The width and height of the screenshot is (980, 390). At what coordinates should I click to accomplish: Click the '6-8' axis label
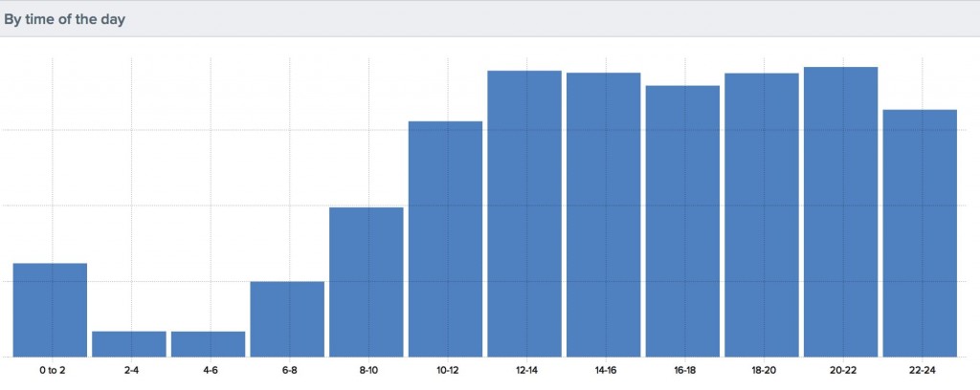point(289,371)
